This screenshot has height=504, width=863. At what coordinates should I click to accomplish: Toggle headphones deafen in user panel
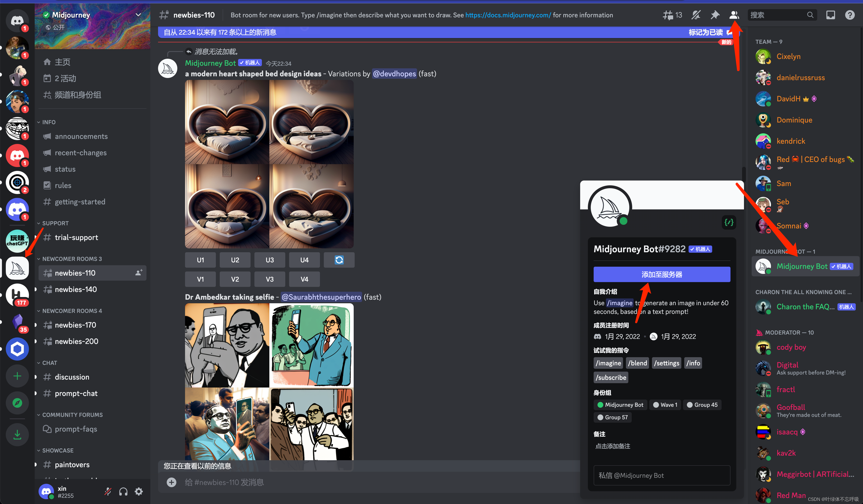point(123,492)
